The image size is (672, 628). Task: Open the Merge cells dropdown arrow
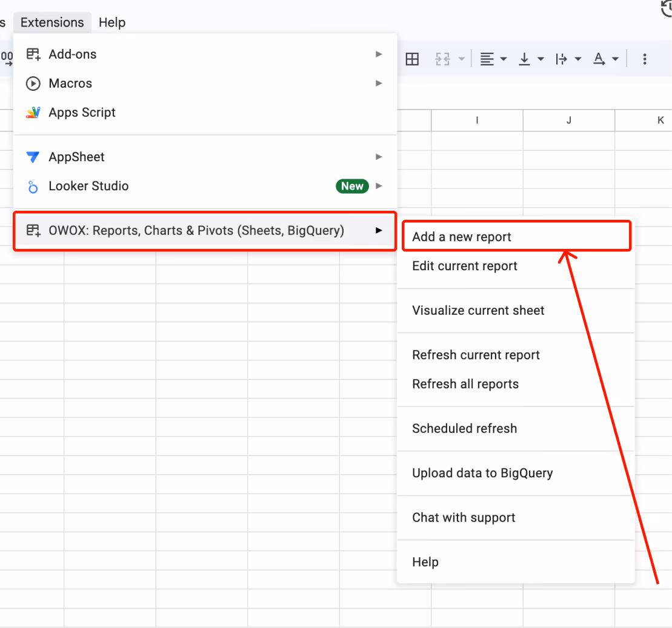[x=462, y=59]
